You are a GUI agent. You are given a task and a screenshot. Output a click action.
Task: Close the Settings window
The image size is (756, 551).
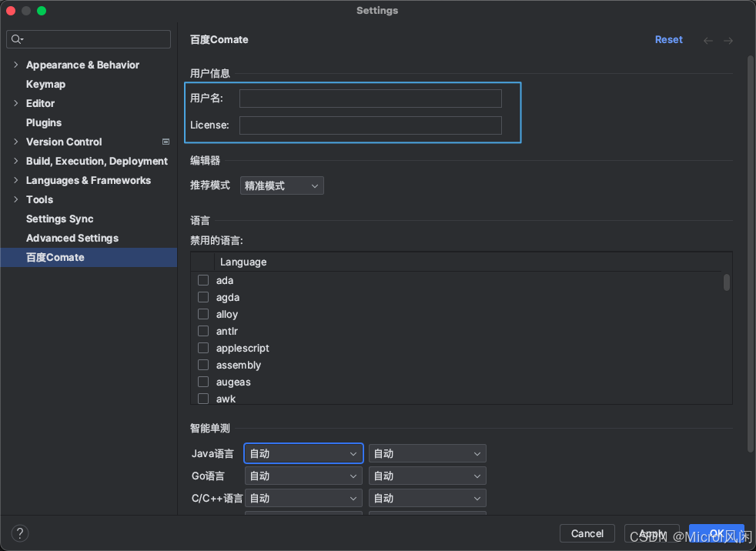click(11, 11)
